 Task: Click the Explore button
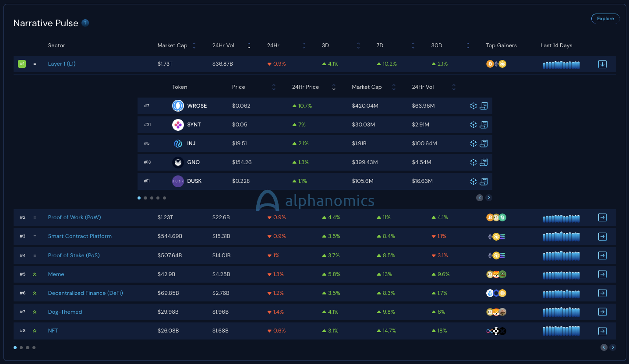coord(605,18)
